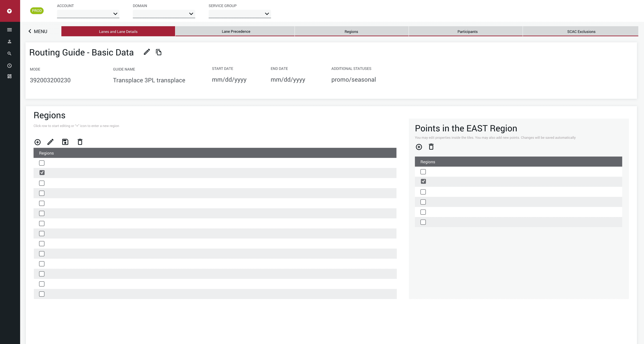Tick the first checkbox in the EAST Region points table
Viewport: 644px width, 344px height.
click(x=423, y=172)
